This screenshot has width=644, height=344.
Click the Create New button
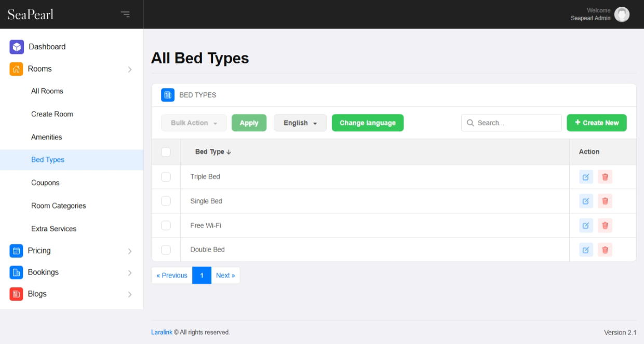[x=596, y=123]
